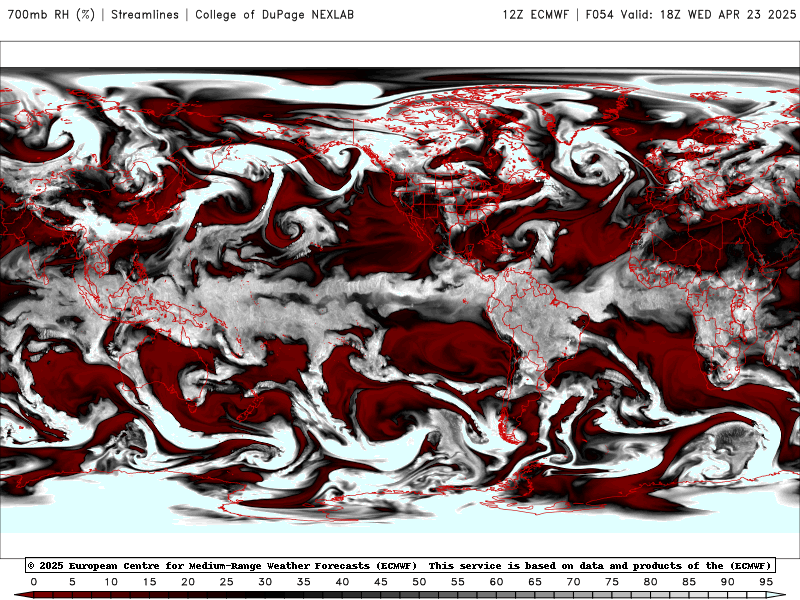Click the '50' colorbar scale label
This screenshot has height=600, width=800.
[x=419, y=582]
